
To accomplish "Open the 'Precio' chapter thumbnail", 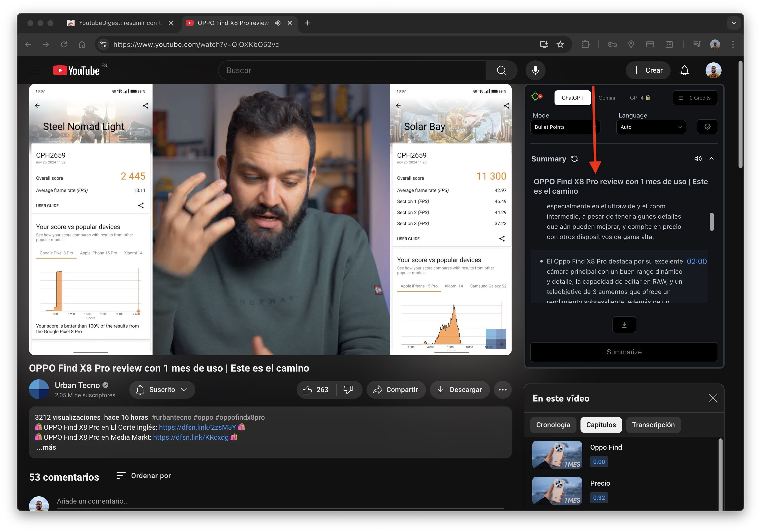I will click(x=557, y=491).
